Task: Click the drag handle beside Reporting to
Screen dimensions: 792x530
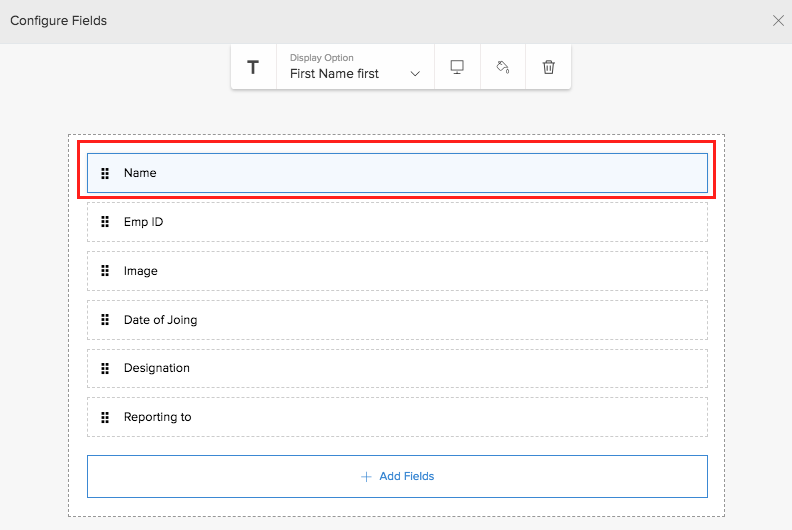Action: 105,417
